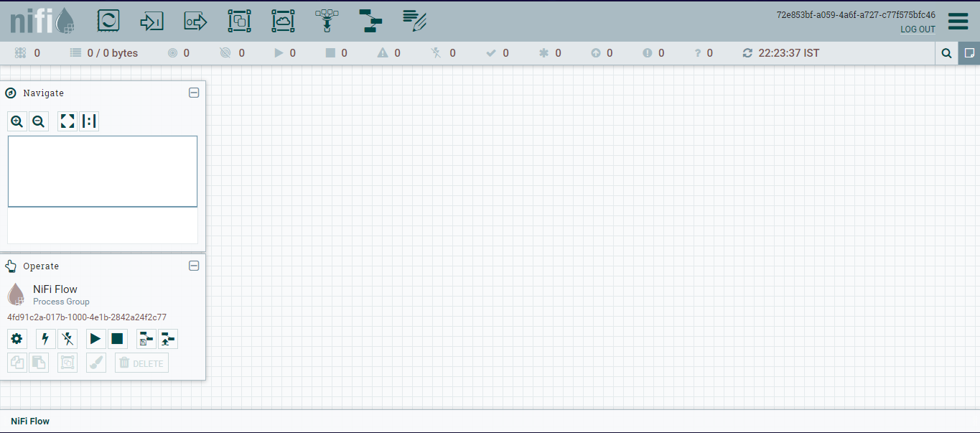Viewport: 980px width, 433px height.
Task: Click the last refreshed time 22:23:37 IST
Action: point(788,53)
